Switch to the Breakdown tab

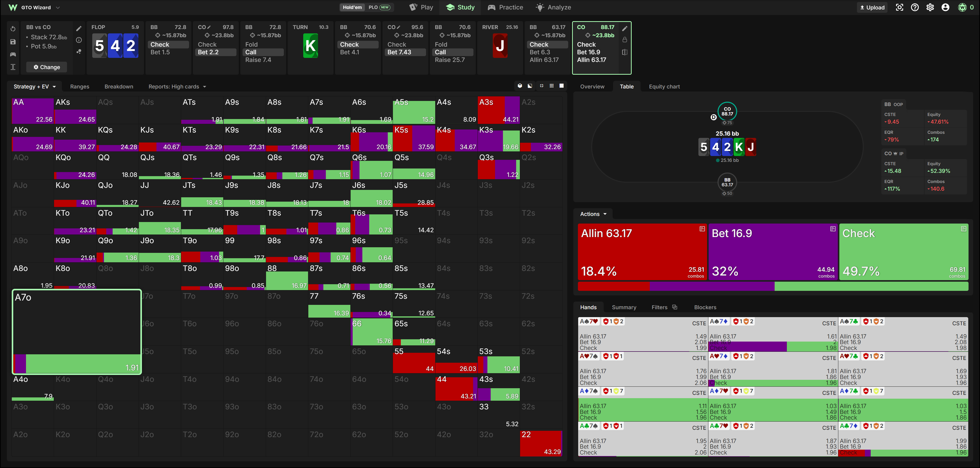[x=119, y=86]
